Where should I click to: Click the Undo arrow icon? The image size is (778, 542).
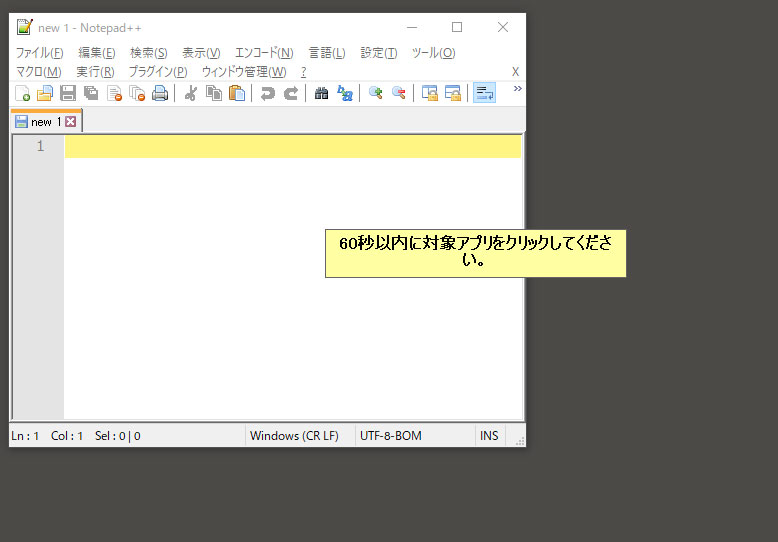pyautogui.click(x=268, y=93)
